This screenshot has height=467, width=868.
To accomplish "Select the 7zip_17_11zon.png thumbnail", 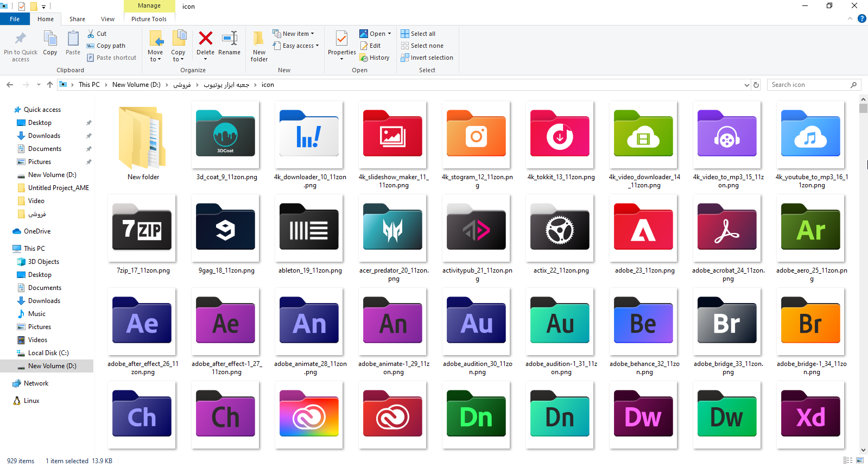I will tap(142, 228).
